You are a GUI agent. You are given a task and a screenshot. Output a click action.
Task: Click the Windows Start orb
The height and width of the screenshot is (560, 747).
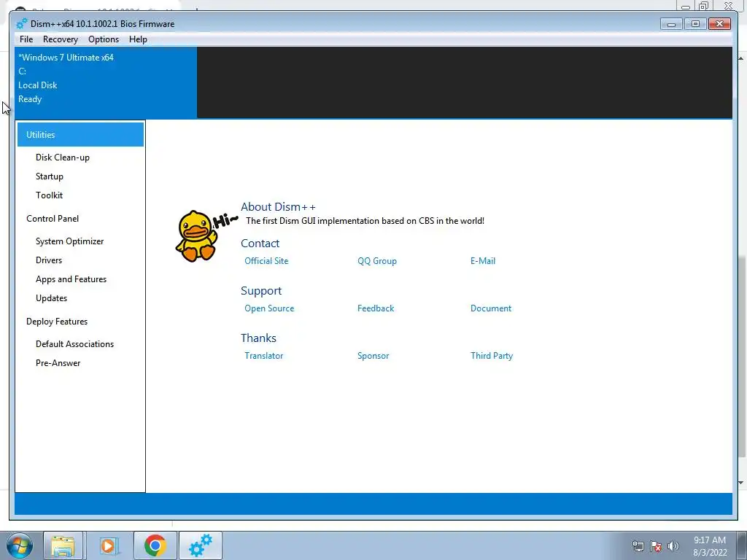click(x=20, y=546)
